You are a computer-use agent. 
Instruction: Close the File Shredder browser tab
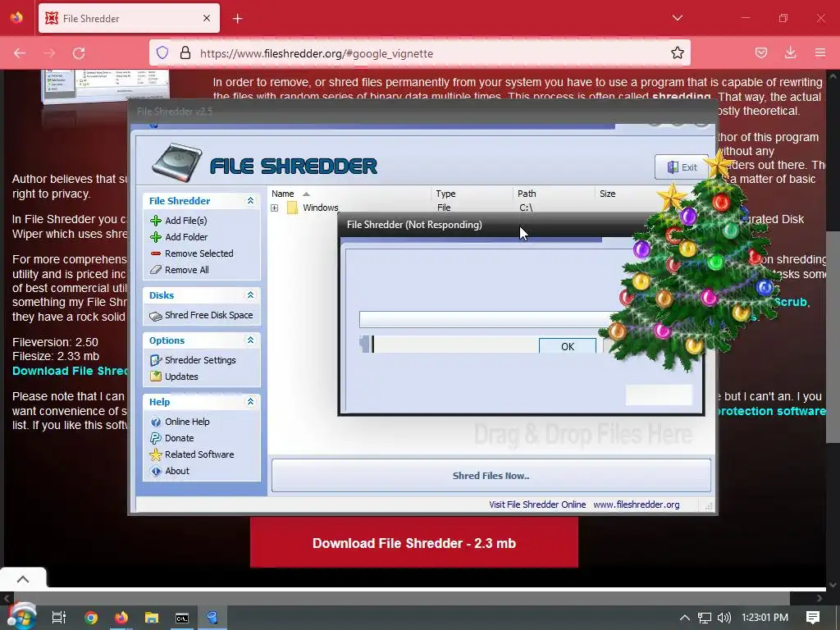click(x=207, y=18)
